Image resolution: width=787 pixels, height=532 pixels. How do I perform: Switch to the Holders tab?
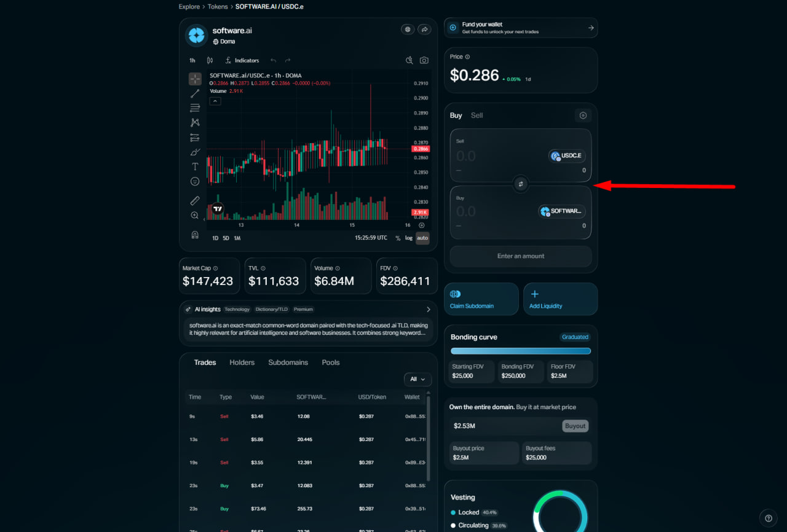click(242, 362)
